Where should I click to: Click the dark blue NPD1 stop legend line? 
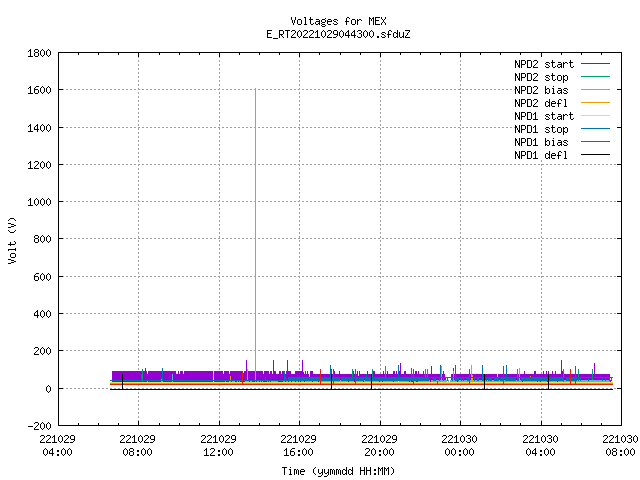[595, 129]
